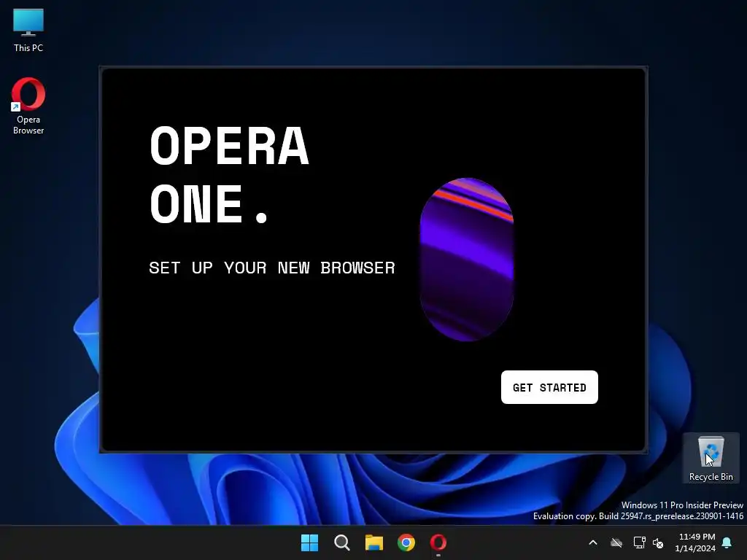
Task: Click the OPERA ONE. heading
Action: tap(230, 174)
